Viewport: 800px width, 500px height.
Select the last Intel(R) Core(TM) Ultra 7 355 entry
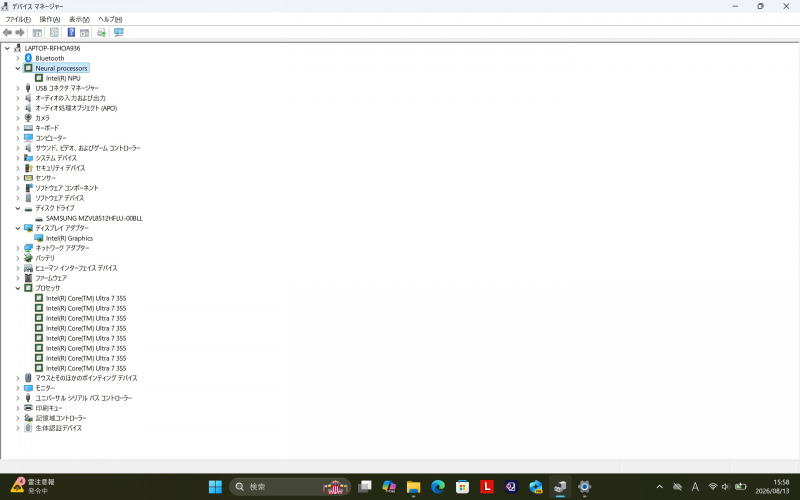(x=86, y=368)
